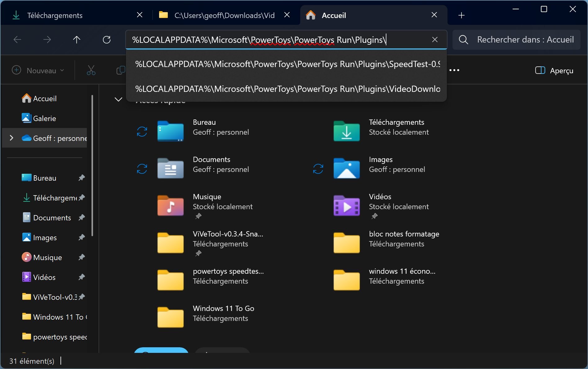The height and width of the screenshot is (369, 588).
Task: Click the pin icon next to sidebar Images
Action: (82, 237)
